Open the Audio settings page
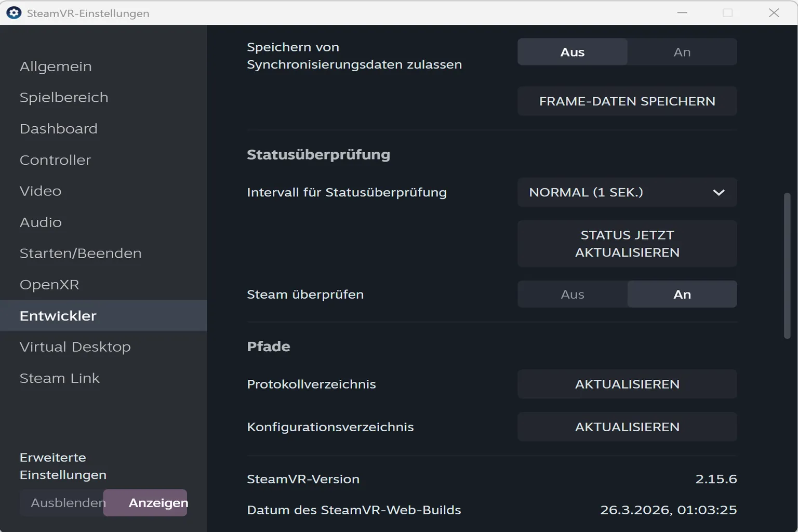This screenshot has width=798, height=532. 103,222
